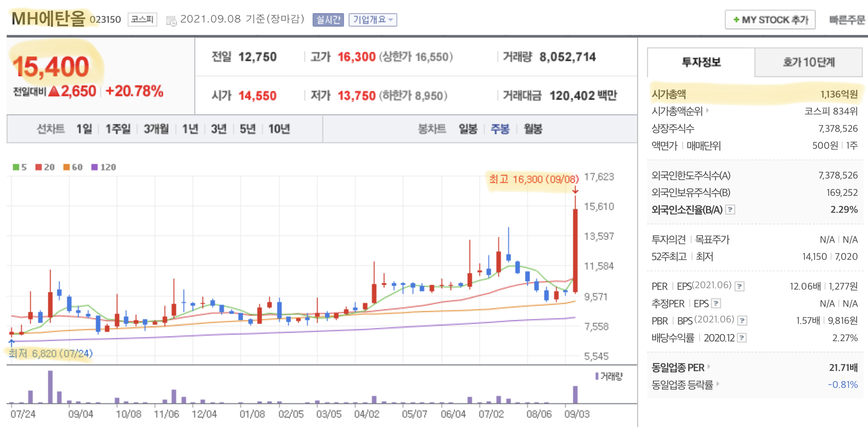Image resolution: width=868 pixels, height=427 pixels.
Task: Click the 시가총액 value 1,136억원
Action: [839, 94]
